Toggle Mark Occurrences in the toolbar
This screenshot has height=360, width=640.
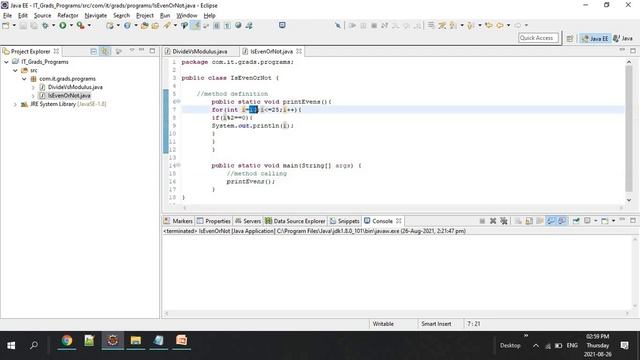196,25
